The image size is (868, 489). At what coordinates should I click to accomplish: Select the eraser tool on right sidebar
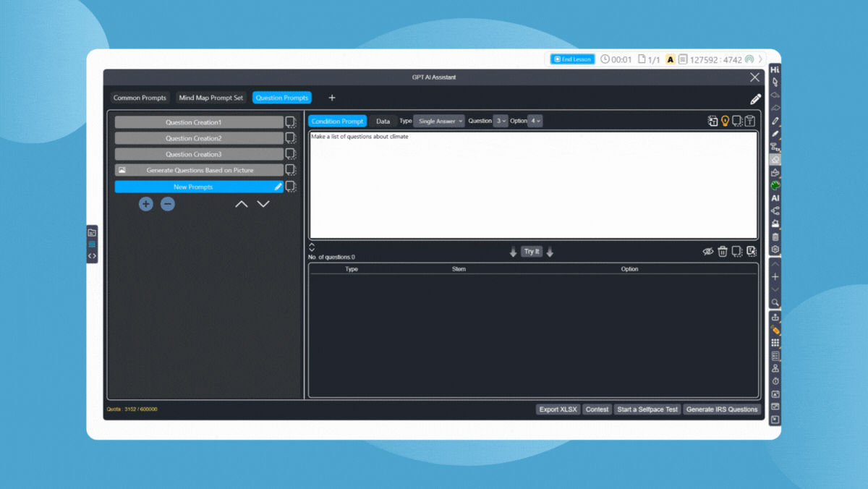tap(775, 160)
